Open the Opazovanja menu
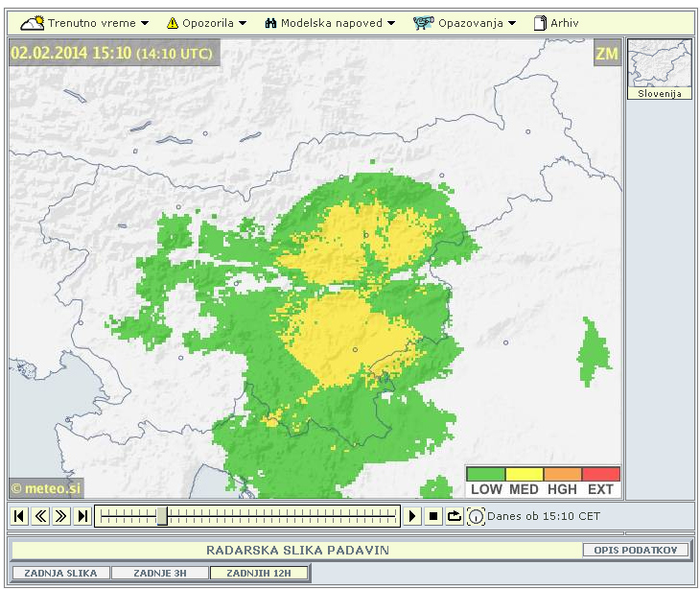This screenshot has width=700, height=589. 465,23
